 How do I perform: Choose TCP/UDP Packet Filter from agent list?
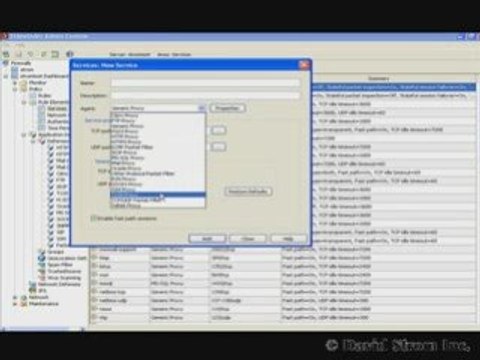coord(158,200)
